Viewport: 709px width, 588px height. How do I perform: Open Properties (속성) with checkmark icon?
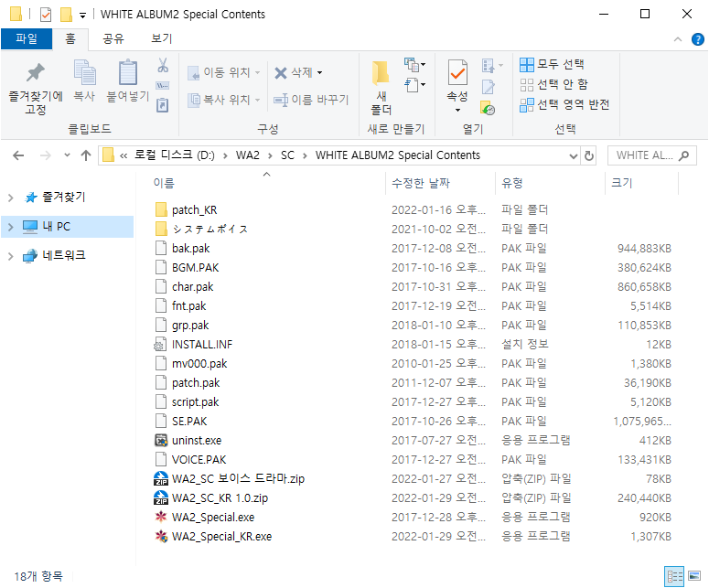(457, 73)
